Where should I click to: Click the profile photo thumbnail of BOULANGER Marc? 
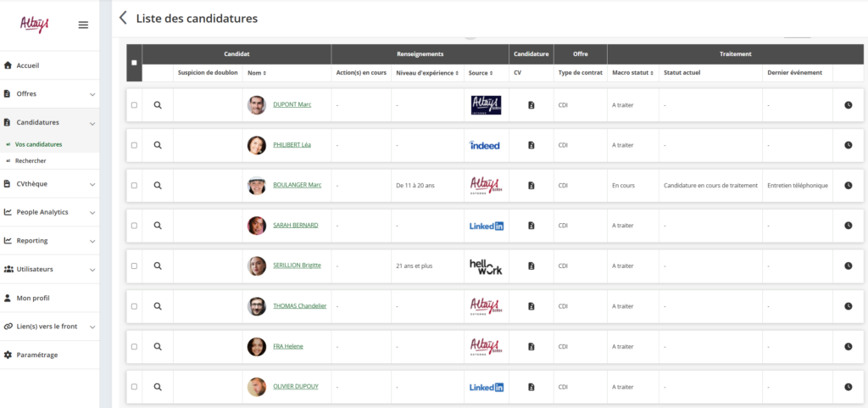pos(256,186)
